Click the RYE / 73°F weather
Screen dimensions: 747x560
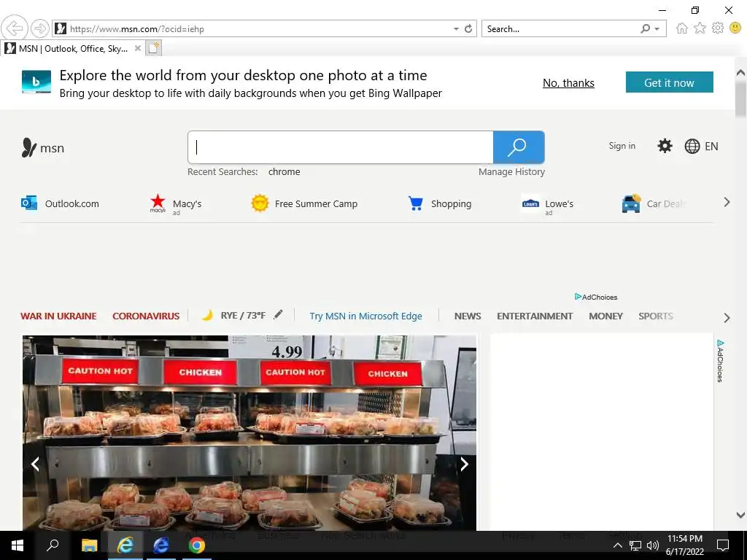pyautogui.click(x=234, y=315)
